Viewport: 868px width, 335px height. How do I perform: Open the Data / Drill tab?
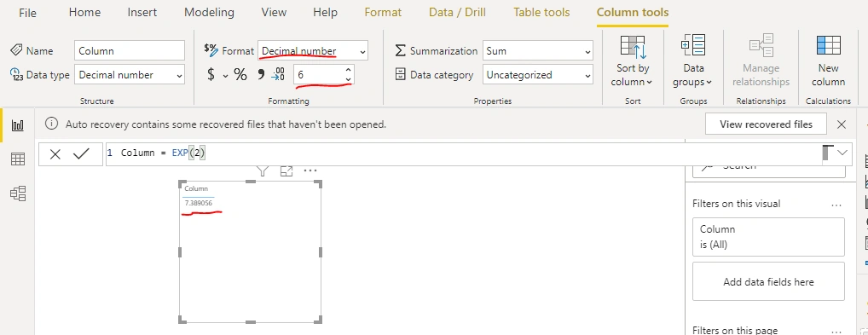tap(458, 12)
